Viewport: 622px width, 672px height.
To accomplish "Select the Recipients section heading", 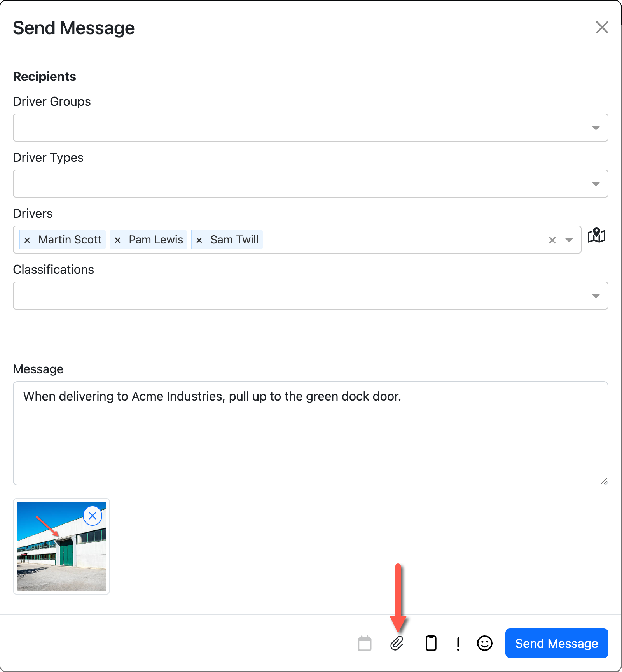I will pos(44,76).
